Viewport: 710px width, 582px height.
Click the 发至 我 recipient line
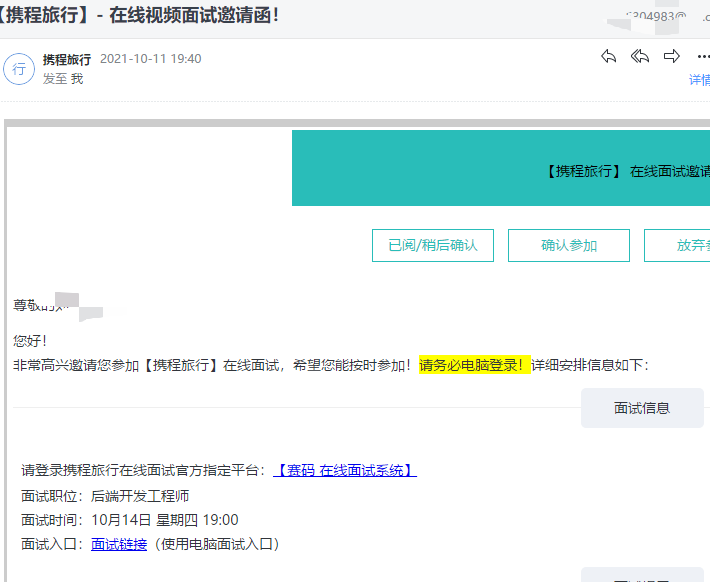click(x=63, y=79)
